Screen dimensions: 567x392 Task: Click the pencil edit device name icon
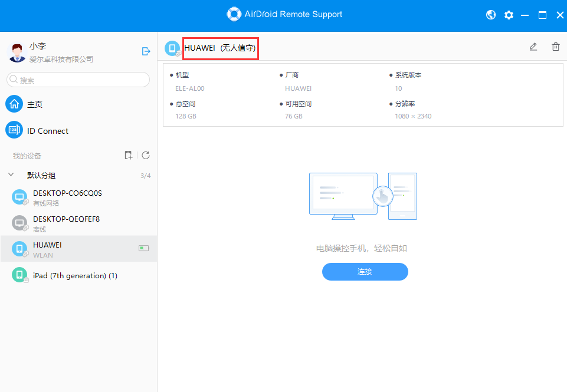point(533,47)
